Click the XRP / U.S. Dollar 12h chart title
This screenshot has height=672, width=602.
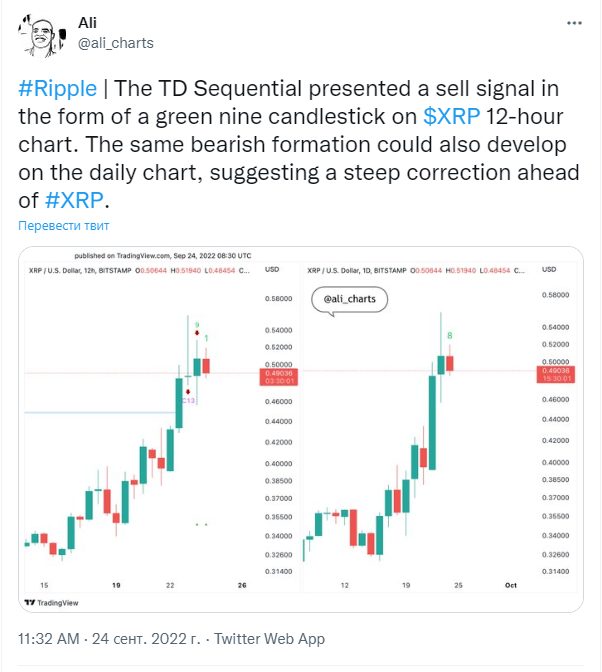[80, 270]
